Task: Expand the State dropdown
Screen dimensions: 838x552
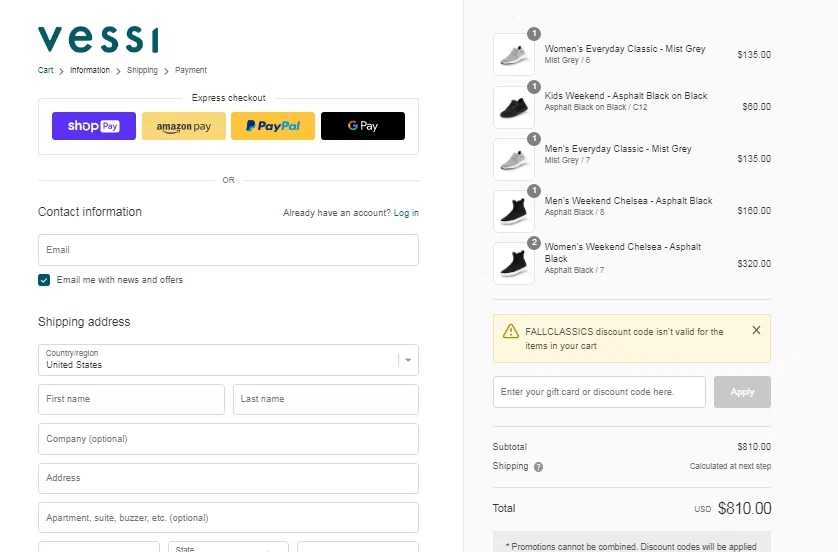Action: point(228,547)
